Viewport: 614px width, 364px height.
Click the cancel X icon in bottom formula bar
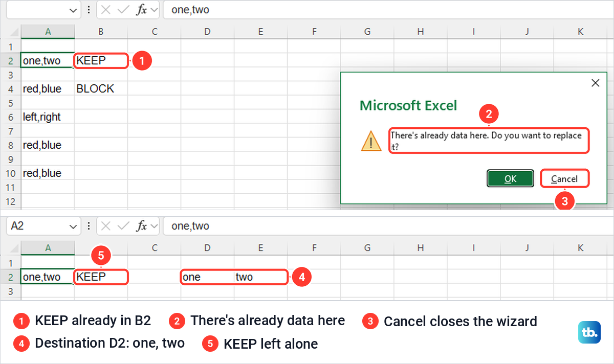pyautogui.click(x=105, y=225)
